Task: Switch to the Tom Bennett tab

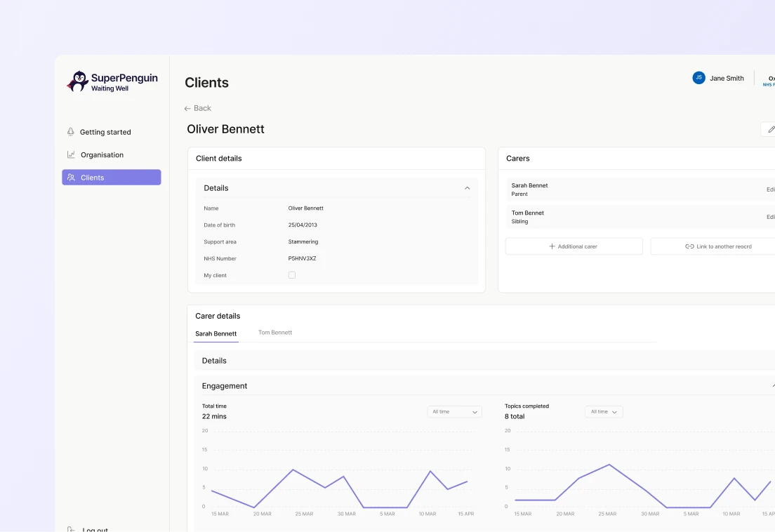Action: [275, 333]
